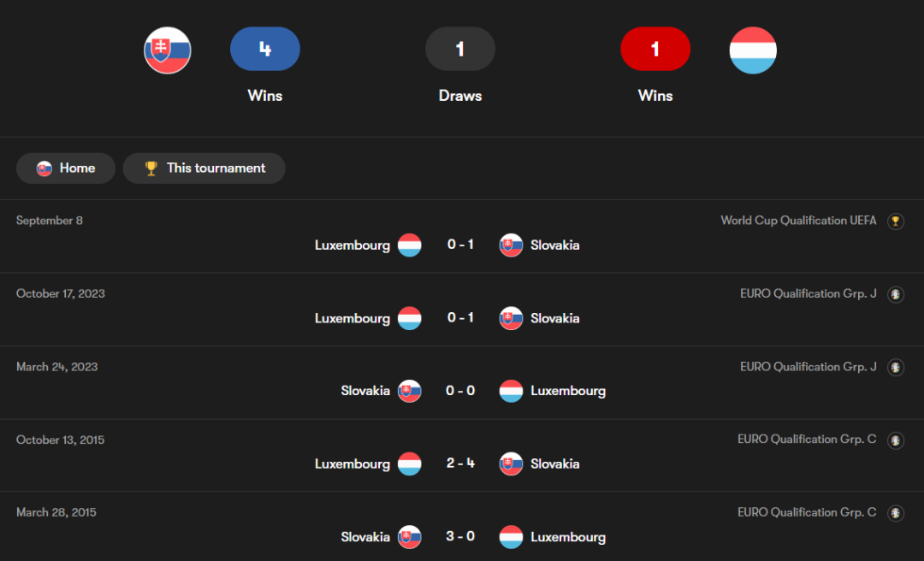Toggle the Home filter chip

(x=66, y=168)
